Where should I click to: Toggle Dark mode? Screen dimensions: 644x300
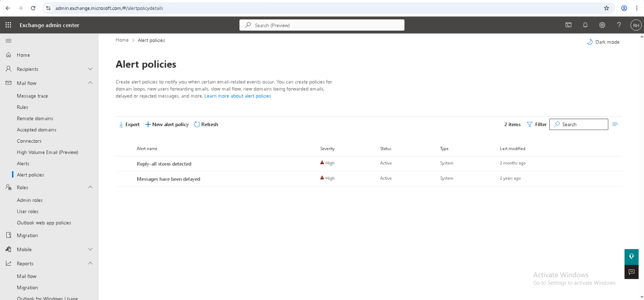(603, 42)
